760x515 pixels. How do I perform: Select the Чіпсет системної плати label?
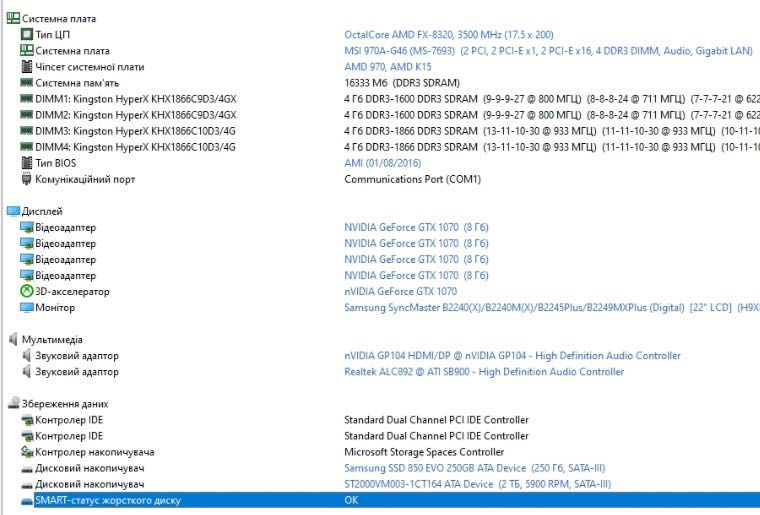point(90,66)
